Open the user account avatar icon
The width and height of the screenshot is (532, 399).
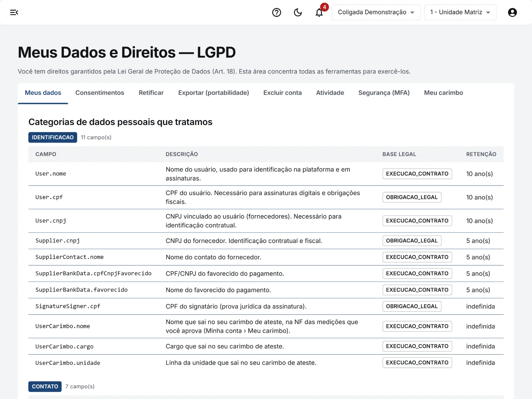pyautogui.click(x=512, y=12)
